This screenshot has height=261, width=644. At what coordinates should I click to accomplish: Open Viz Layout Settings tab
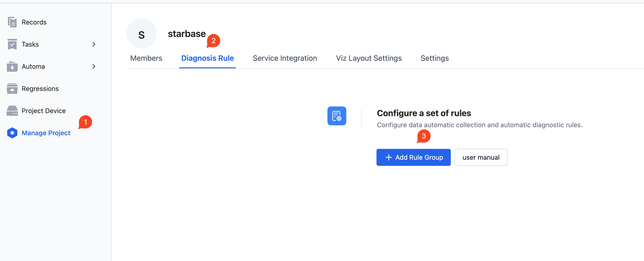pyautogui.click(x=369, y=58)
